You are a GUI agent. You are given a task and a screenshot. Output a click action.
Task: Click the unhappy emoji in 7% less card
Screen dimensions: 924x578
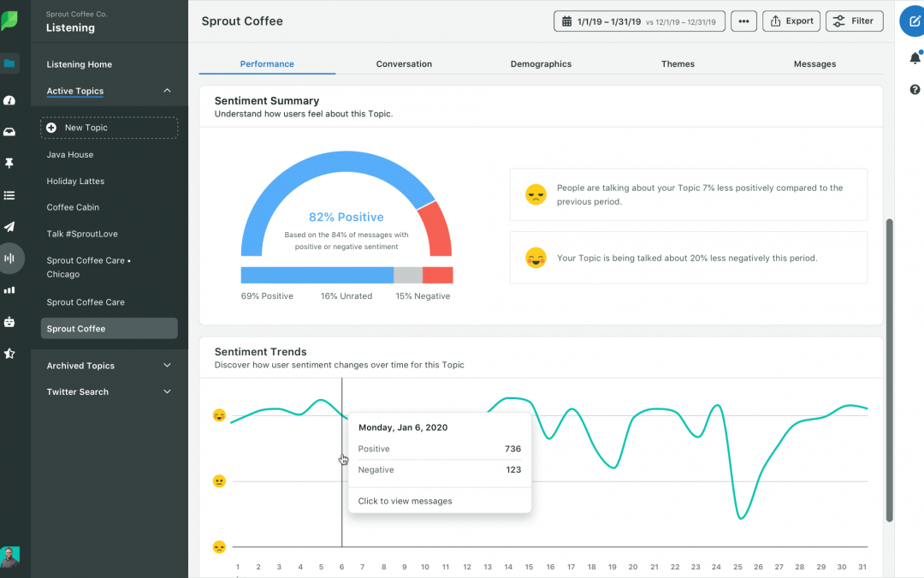coord(536,194)
